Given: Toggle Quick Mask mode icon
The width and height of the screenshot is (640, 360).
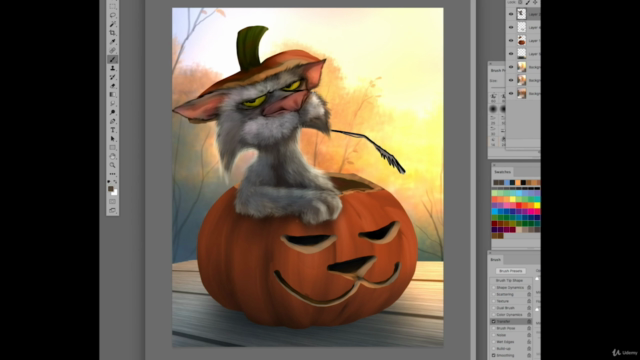Looking at the screenshot, I should pyautogui.click(x=113, y=202).
